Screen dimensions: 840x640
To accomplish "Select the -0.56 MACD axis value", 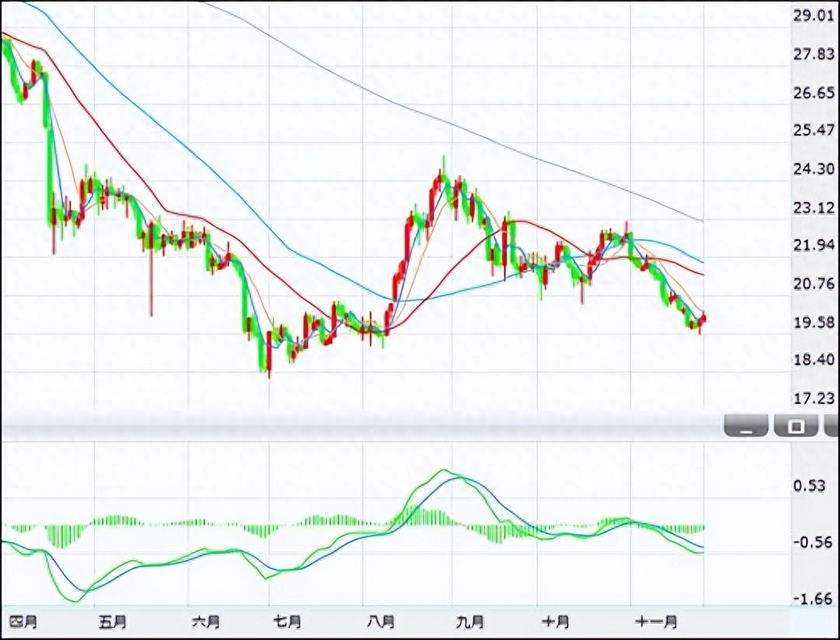I will (x=814, y=542).
